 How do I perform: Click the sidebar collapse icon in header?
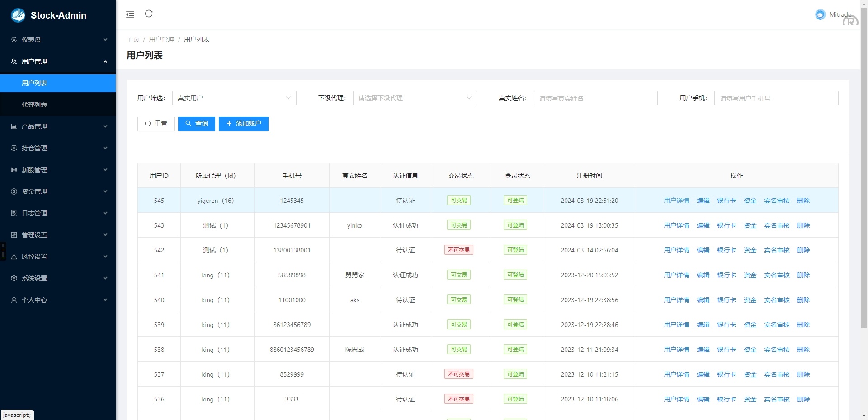click(x=130, y=14)
